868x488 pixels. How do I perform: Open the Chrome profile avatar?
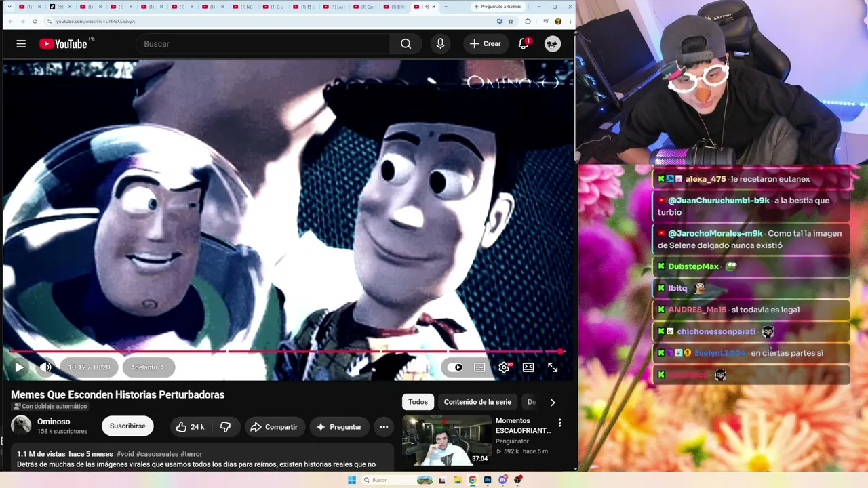[x=558, y=21]
